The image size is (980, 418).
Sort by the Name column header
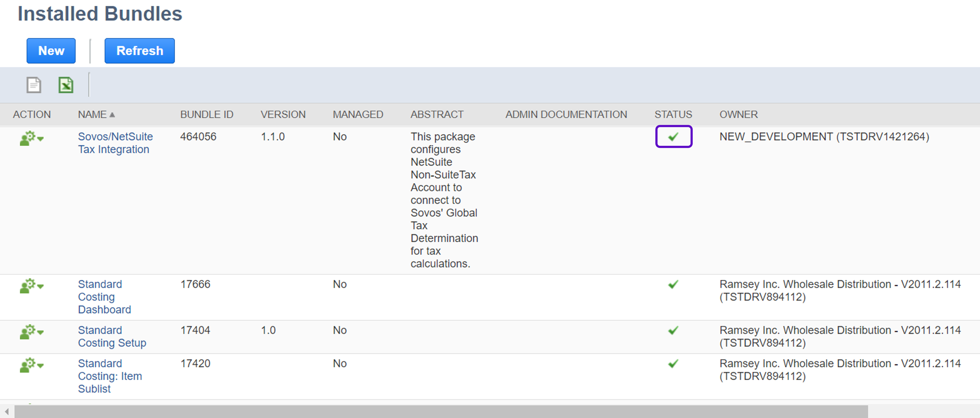(92, 115)
